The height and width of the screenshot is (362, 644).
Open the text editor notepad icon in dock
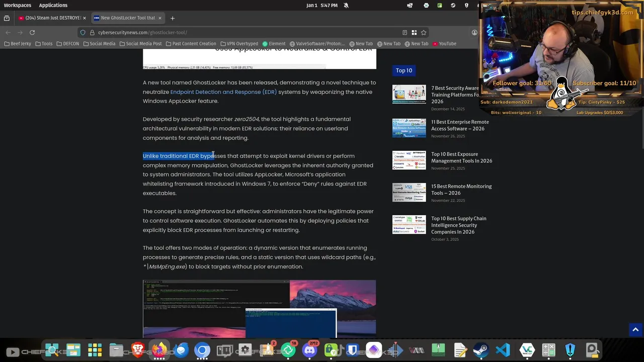point(460,350)
